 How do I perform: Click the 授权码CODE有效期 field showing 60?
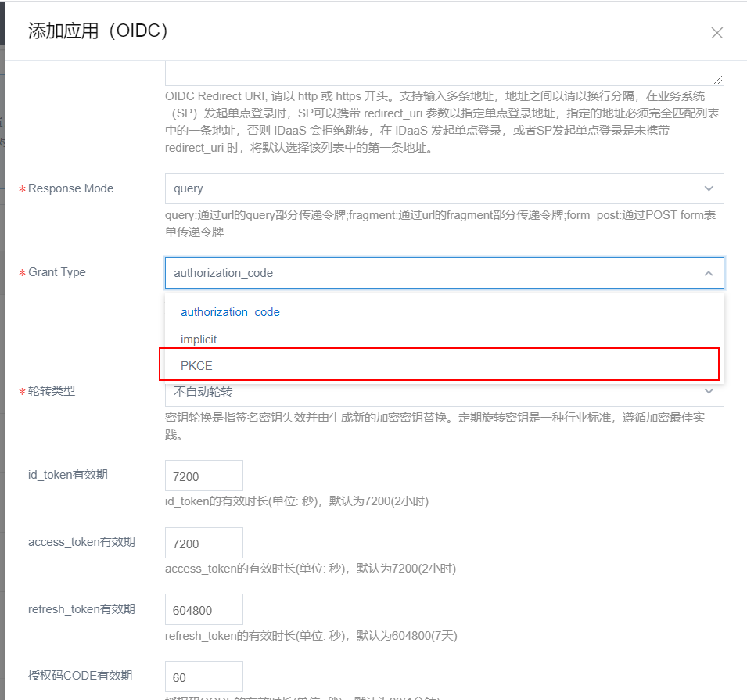203,677
